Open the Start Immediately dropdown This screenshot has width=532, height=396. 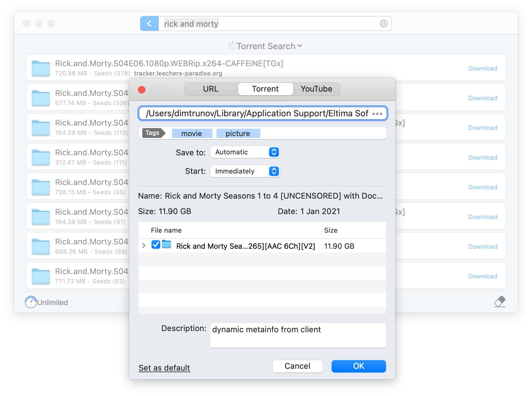(245, 171)
